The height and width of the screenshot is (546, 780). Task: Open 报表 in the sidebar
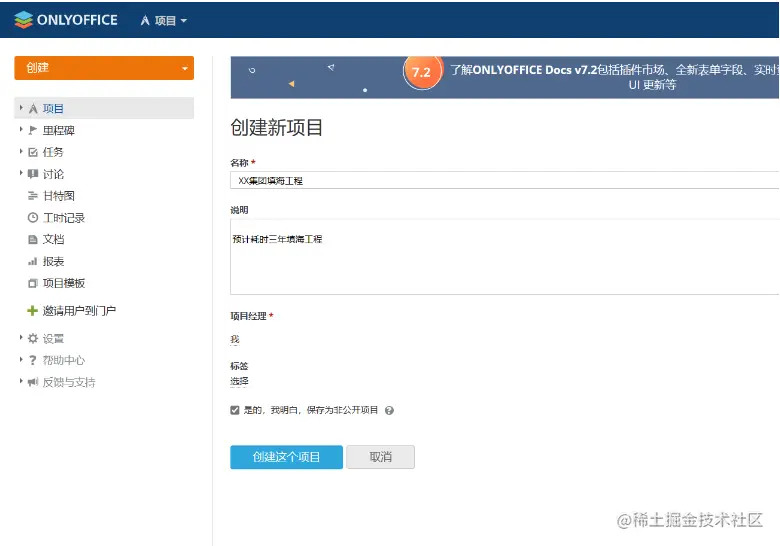tap(53, 261)
